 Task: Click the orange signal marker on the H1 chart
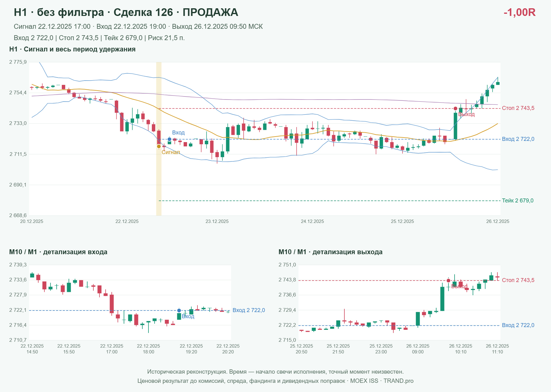(159, 146)
